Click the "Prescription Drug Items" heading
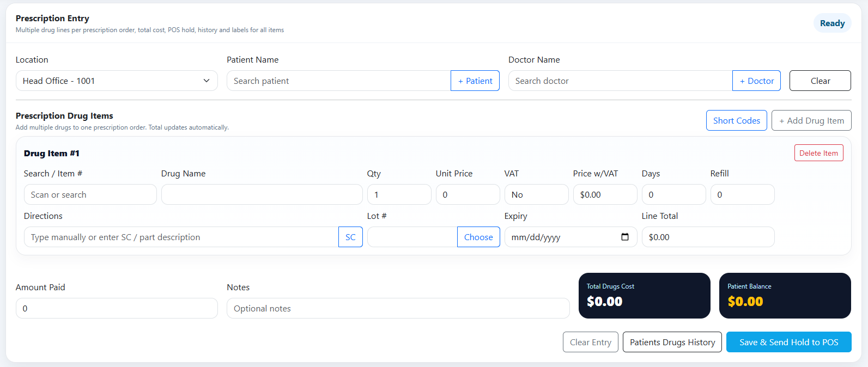 (64, 115)
